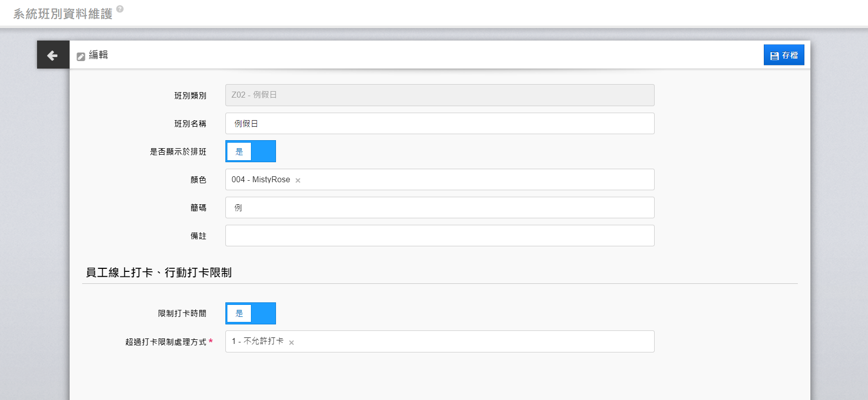Click the disabled 班別類別 field showing Z02
The width and height of the screenshot is (868, 400).
point(439,95)
